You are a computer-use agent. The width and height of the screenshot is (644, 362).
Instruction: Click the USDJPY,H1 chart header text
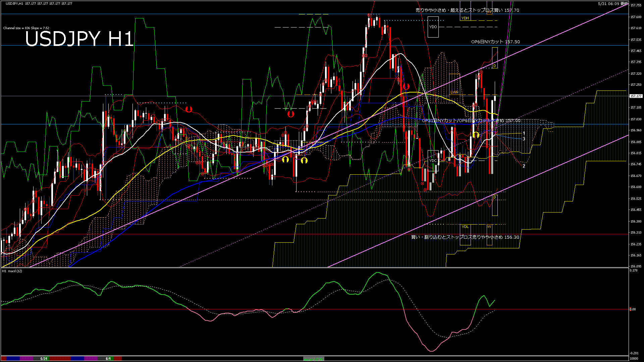[x=14, y=3]
